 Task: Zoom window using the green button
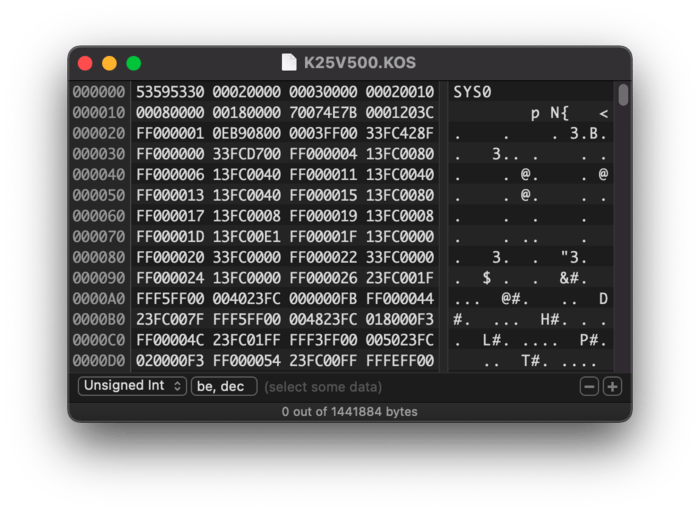tap(133, 63)
